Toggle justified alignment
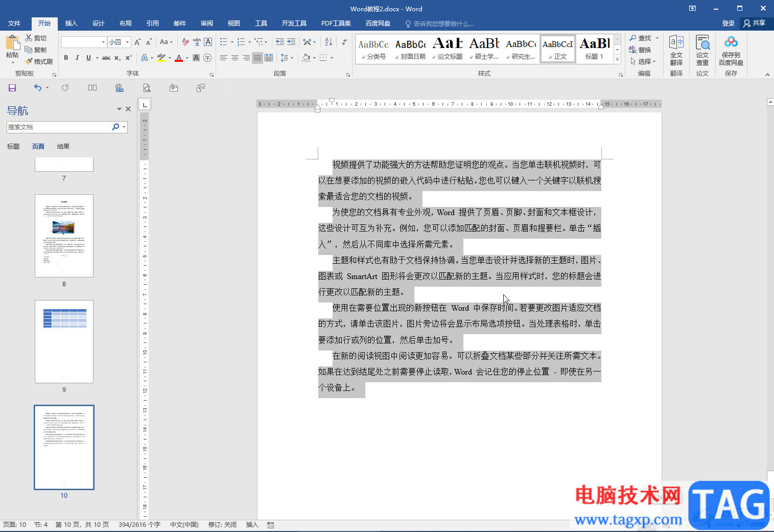 257,58
